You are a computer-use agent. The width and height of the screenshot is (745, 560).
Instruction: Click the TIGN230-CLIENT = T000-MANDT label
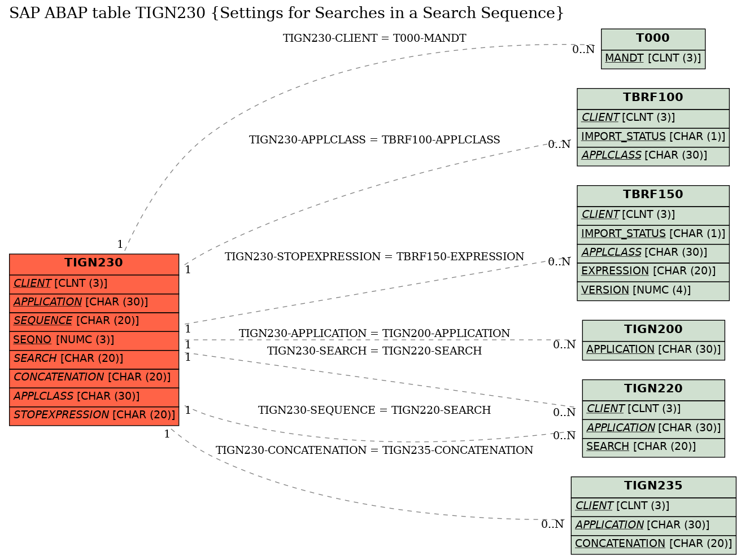pyautogui.click(x=374, y=38)
